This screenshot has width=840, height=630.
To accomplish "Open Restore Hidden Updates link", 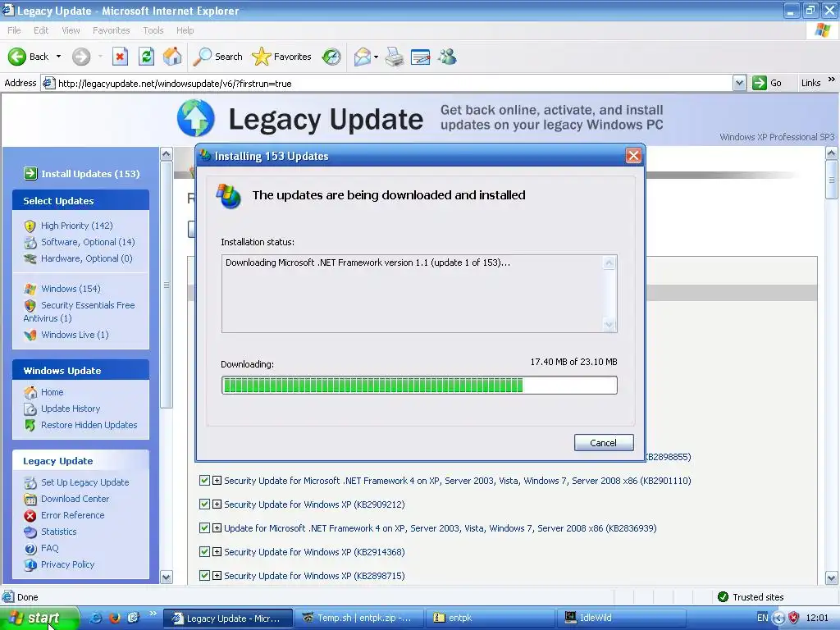I will pos(89,425).
